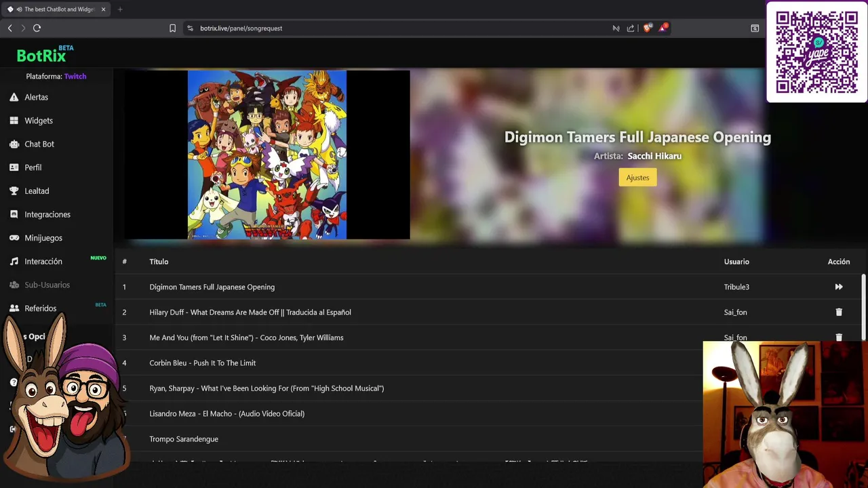Mute the tab using its audio icon
The width and height of the screenshot is (868, 488).
(19, 9)
